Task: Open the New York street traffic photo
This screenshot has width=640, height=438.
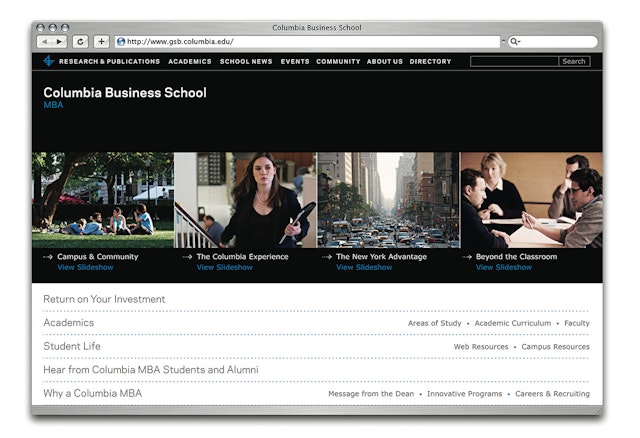Action: [x=389, y=200]
